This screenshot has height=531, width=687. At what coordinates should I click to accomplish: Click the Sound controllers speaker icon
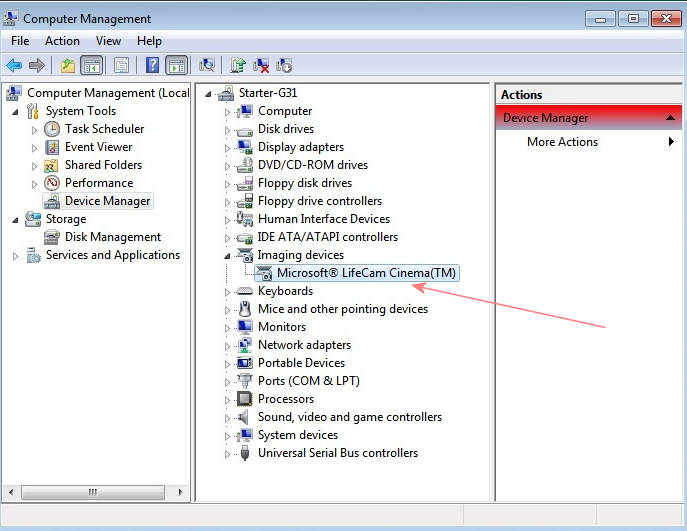(244, 417)
